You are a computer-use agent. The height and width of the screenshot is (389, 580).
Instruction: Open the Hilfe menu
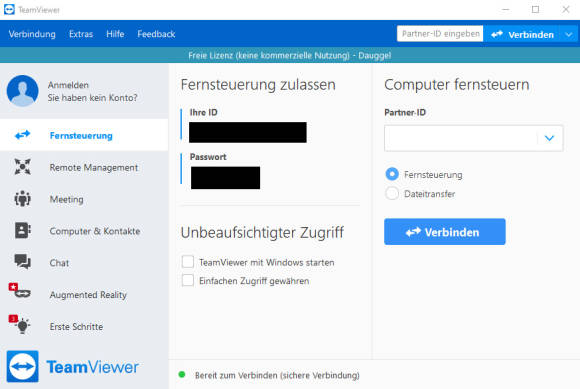pyautogui.click(x=115, y=34)
